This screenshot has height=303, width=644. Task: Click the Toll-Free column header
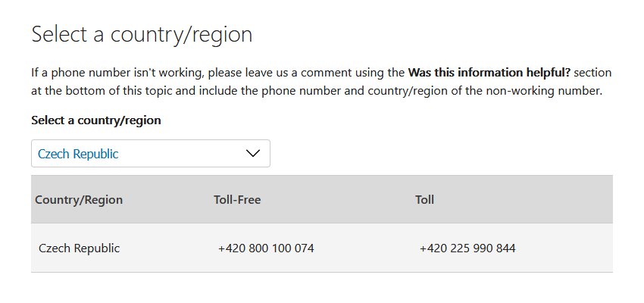coord(237,200)
